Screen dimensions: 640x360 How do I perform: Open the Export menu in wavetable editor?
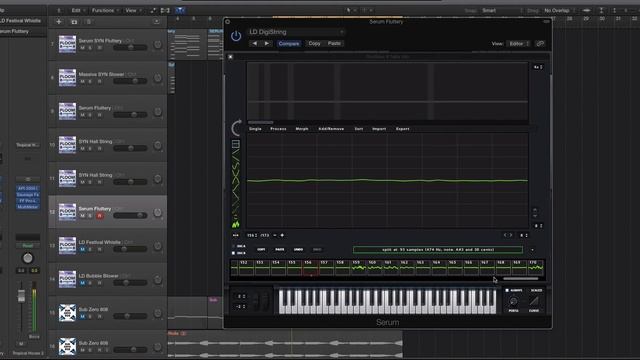pos(402,129)
